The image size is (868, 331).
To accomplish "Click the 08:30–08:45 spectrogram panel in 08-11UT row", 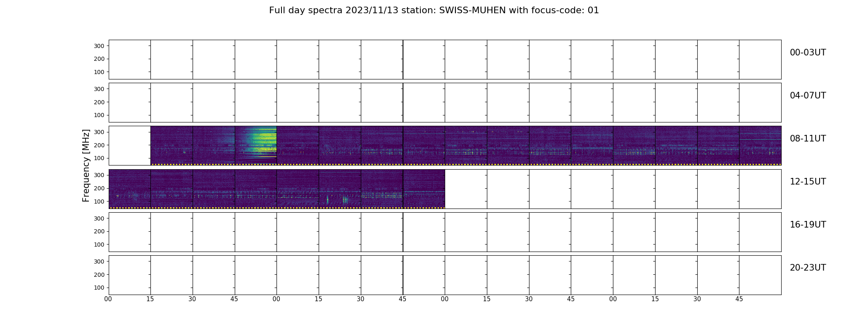I will tap(214, 146).
